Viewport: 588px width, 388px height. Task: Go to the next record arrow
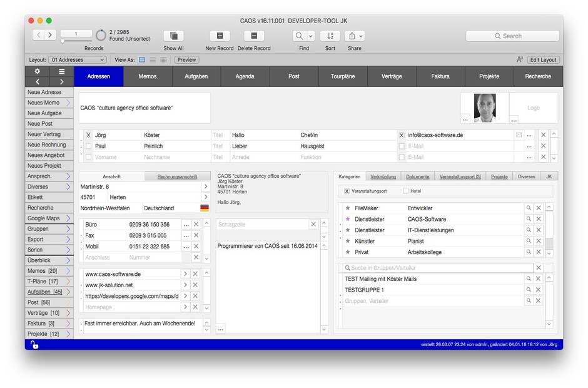point(50,35)
